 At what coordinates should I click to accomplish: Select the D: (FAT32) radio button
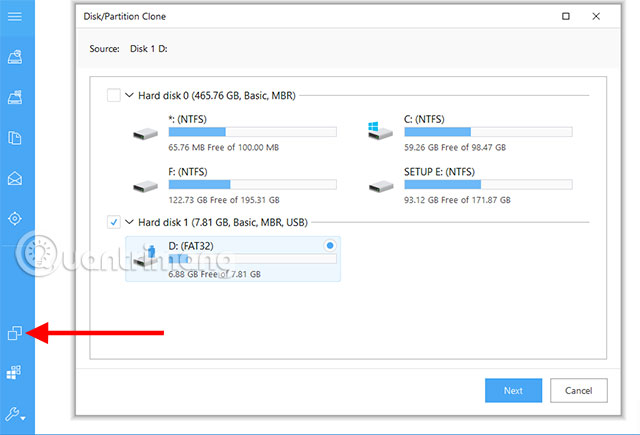[330, 246]
